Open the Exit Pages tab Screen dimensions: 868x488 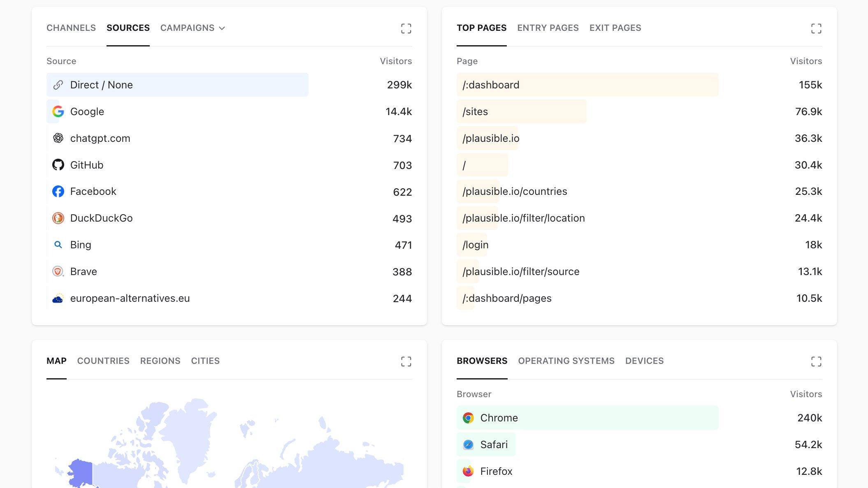coord(615,28)
